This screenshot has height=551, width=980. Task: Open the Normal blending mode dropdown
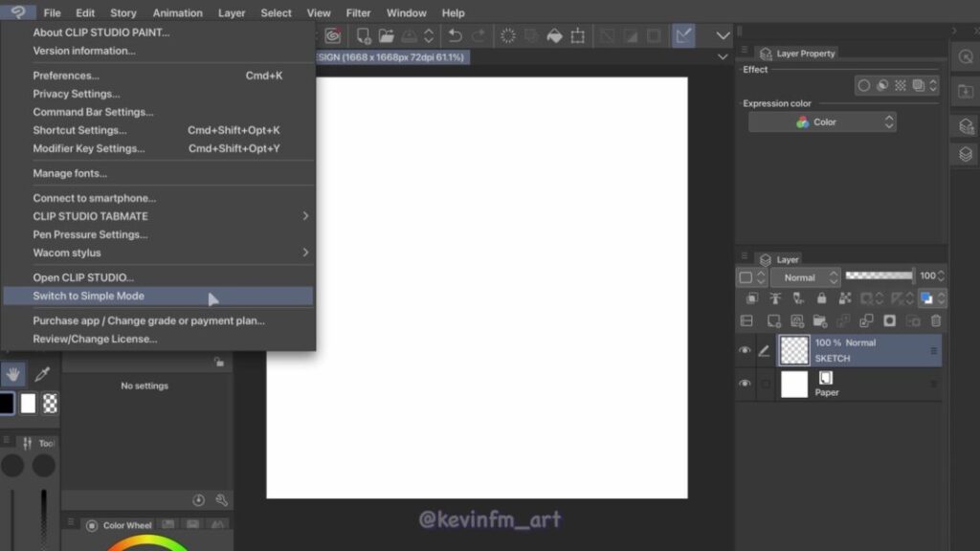[x=805, y=277]
